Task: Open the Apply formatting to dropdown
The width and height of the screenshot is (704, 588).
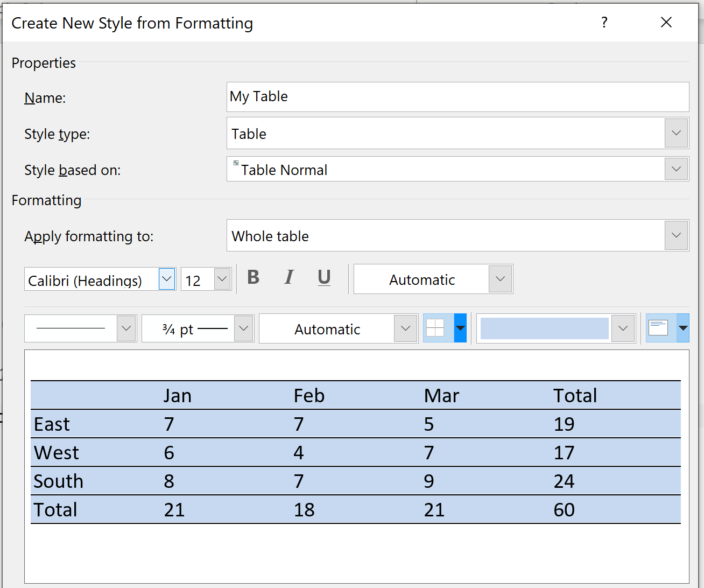Action: point(676,235)
